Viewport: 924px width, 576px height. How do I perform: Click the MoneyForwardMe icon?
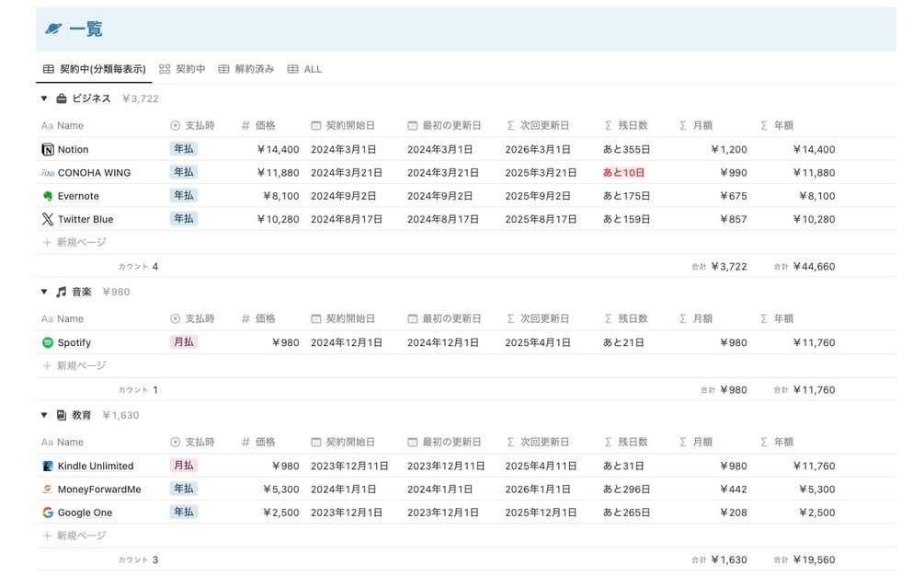point(48,490)
